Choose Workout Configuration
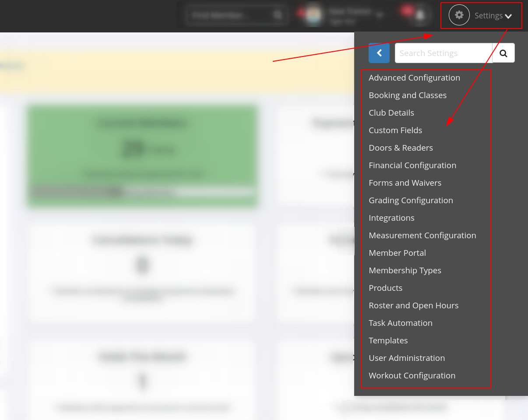Image resolution: width=528 pixels, height=420 pixels. point(412,375)
